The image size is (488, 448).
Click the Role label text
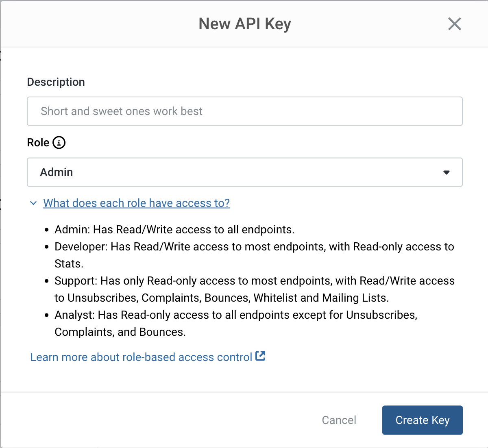click(x=38, y=143)
